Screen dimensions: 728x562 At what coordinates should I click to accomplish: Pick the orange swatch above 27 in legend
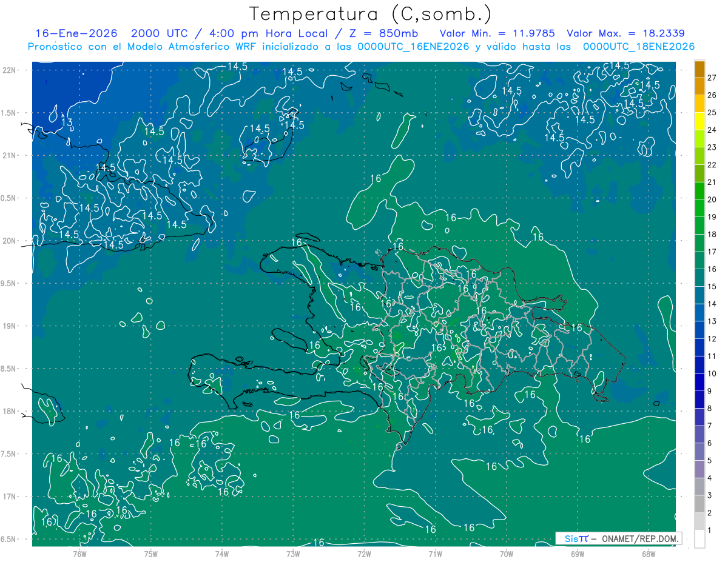[699, 69]
